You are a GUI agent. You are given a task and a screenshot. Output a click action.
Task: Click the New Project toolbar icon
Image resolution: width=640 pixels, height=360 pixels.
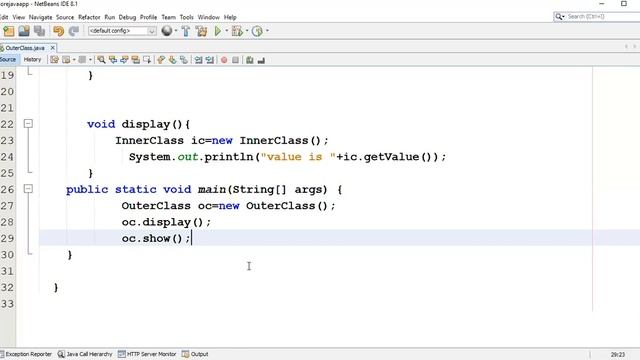(x=9, y=31)
